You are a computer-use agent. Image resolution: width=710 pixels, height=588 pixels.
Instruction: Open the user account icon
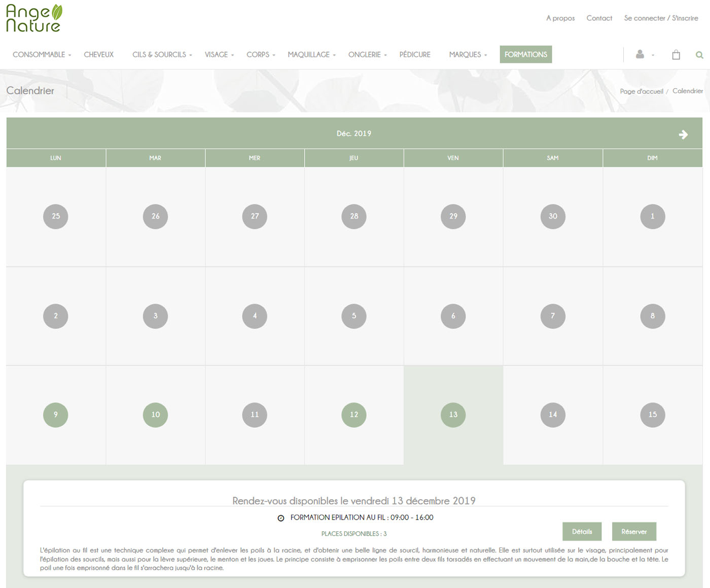tap(640, 54)
